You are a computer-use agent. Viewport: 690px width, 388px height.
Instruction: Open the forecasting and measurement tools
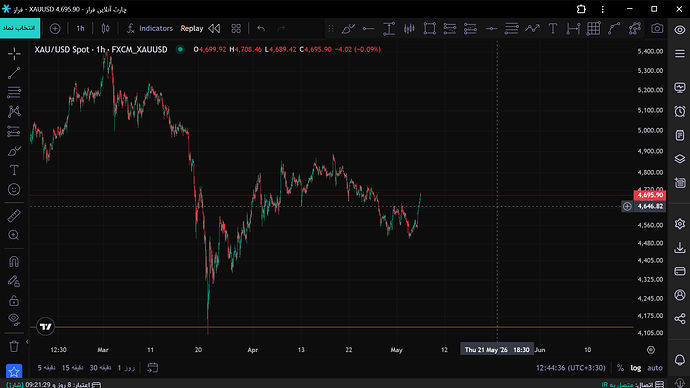coord(14,131)
